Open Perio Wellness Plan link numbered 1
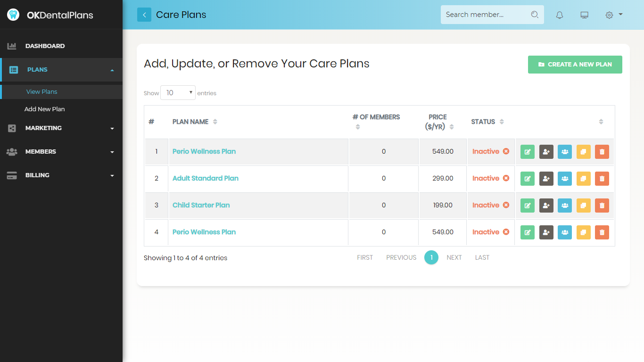The height and width of the screenshot is (362, 644). [204, 151]
